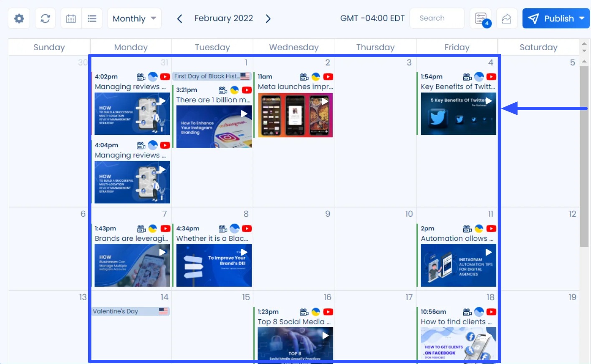Click the video type icon on 2pm post

pyautogui.click(x=467, y=229)
